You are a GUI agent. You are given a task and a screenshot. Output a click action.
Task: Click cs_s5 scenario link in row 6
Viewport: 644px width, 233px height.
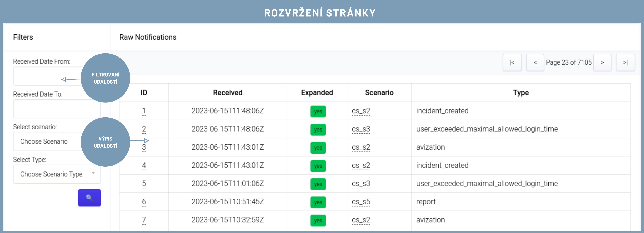361,202
